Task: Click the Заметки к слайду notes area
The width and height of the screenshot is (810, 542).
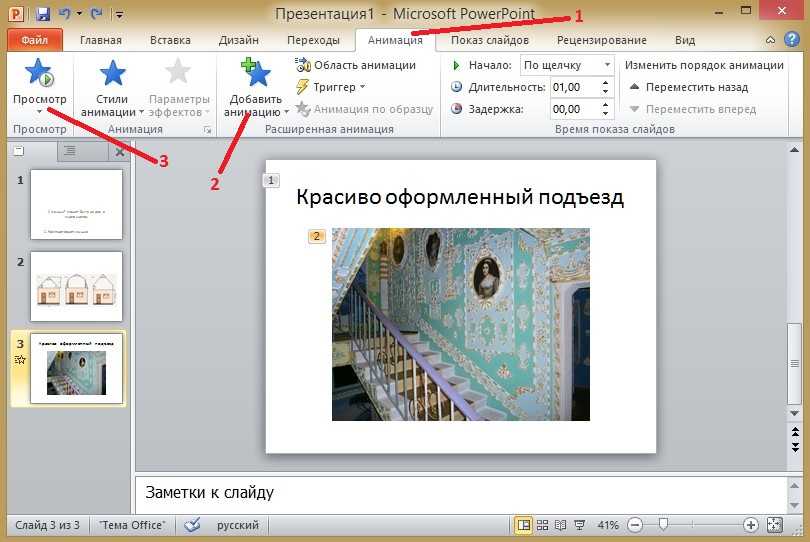Action: coord(460,493)
